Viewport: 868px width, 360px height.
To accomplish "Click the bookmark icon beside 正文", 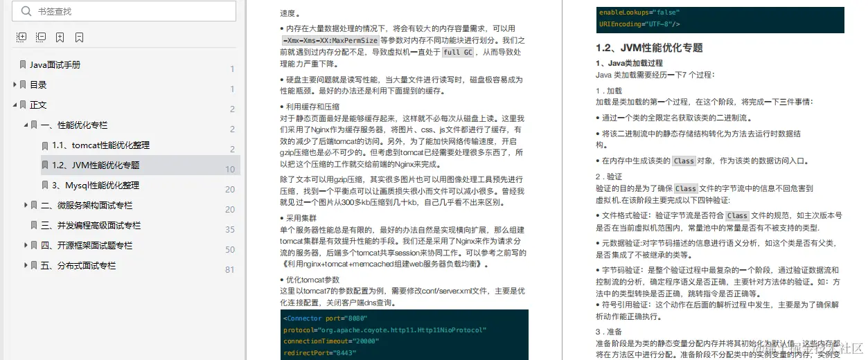I will (x=24, y=105).
